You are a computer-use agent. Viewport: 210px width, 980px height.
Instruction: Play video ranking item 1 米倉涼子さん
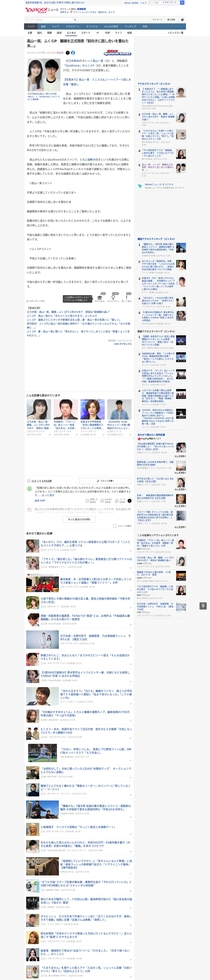tap(181, 340)
